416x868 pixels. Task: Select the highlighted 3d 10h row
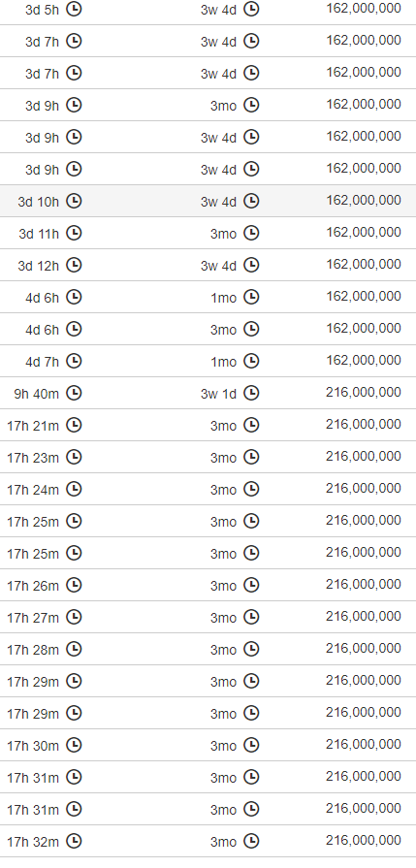tap(208, 201)
